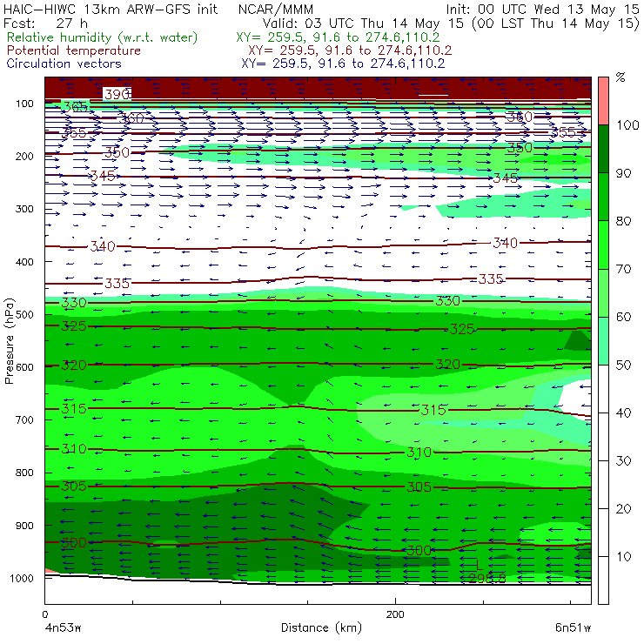Click the right-side '340' isentrope label
This screenshot has height=644, width=644.
pyautogui.click(x=505, y=243)
